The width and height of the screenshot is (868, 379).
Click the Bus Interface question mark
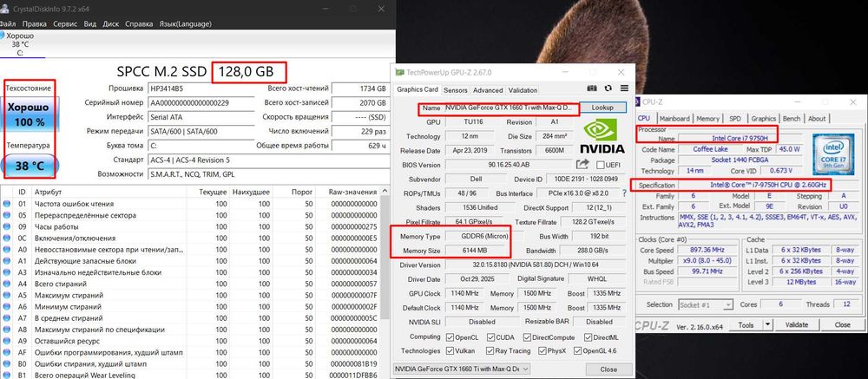click(x=624, y=193)
